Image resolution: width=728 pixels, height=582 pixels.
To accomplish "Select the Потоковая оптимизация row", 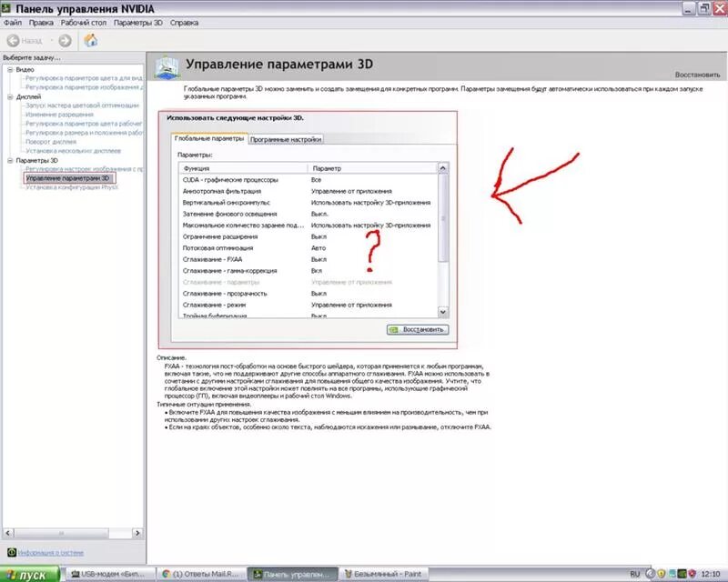I will coord(308,248).
